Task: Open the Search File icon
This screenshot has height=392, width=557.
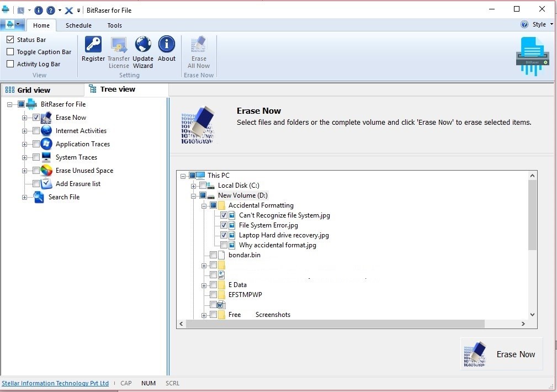Action: [39, 197]
